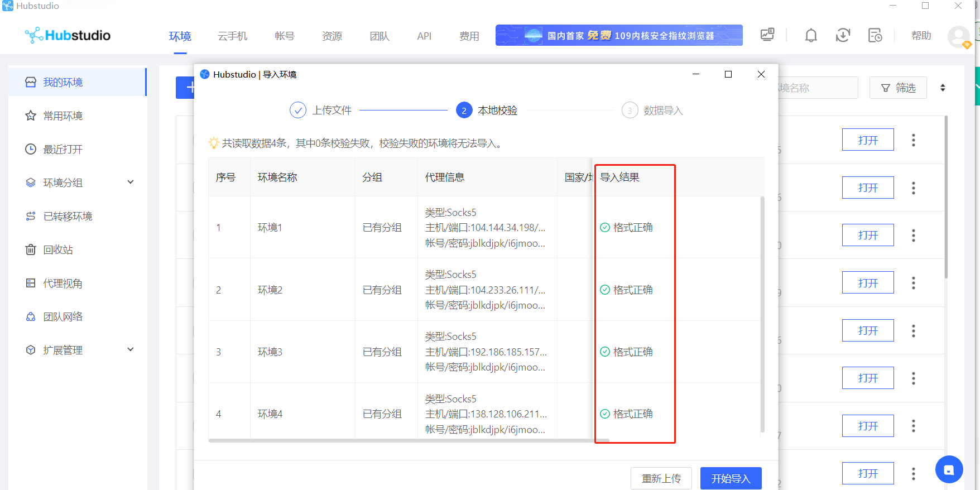Open the 团队 top menu tab
980x490 pixels.
(379, 36)
